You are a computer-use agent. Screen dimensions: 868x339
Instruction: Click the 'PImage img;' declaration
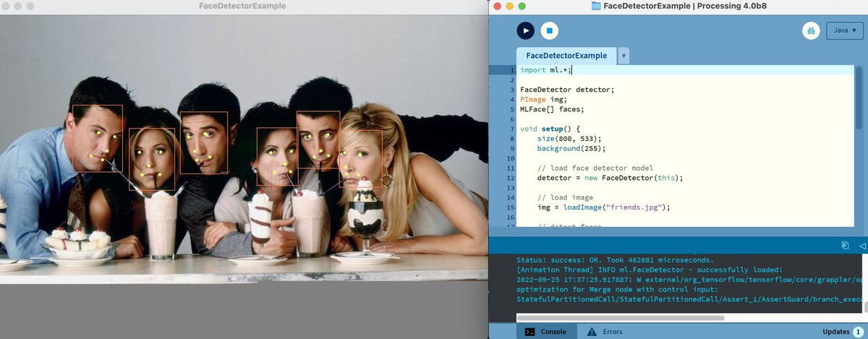pyautogui.click(x=544, y=100)
